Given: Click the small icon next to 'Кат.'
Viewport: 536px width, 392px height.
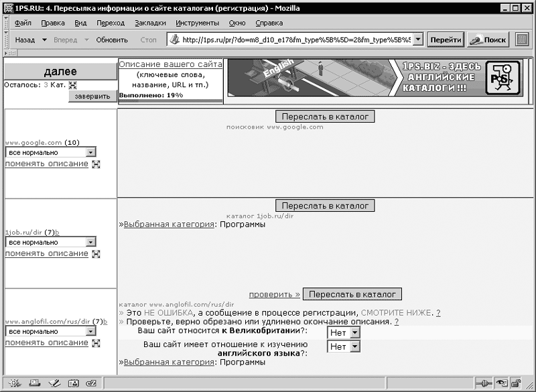Looking at the screenshot, I should point(72,85).
